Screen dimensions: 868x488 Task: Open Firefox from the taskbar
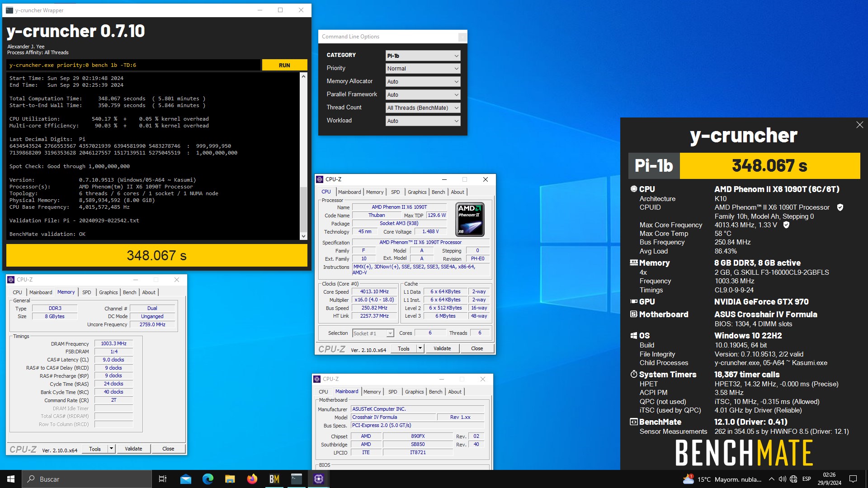coord(252,479)
